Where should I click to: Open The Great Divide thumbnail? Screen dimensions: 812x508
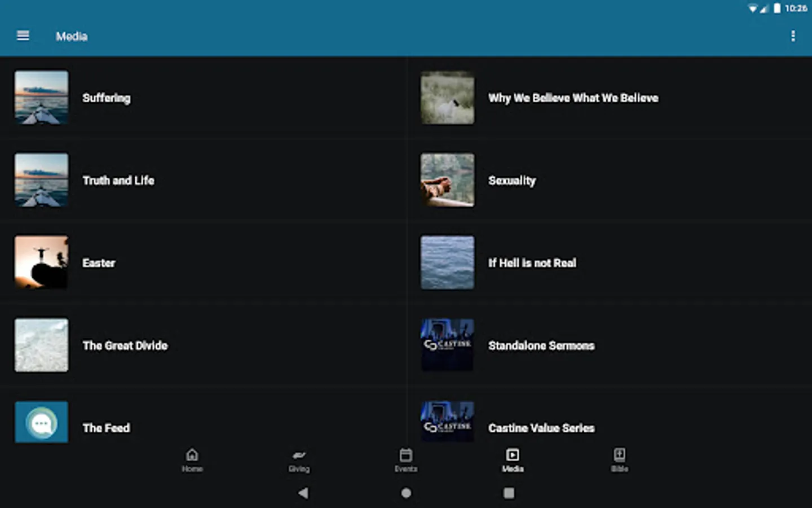click(42, 345)
